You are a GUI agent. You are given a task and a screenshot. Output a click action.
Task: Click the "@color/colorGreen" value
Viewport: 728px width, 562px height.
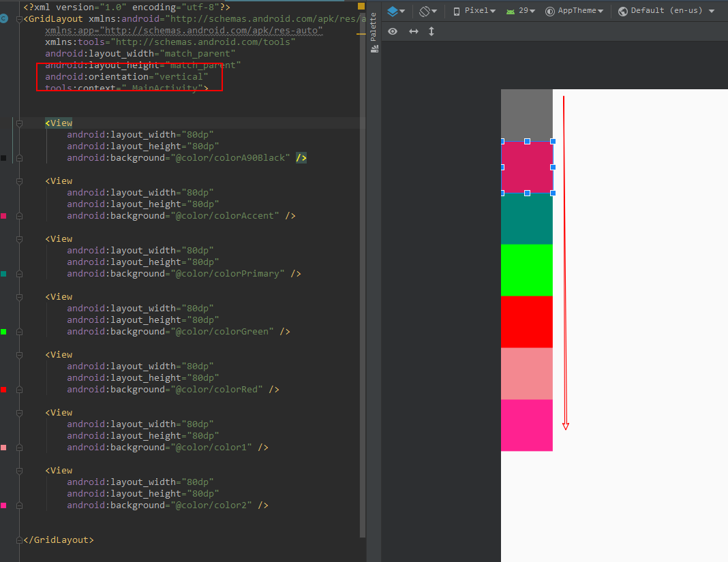[222, 332]
